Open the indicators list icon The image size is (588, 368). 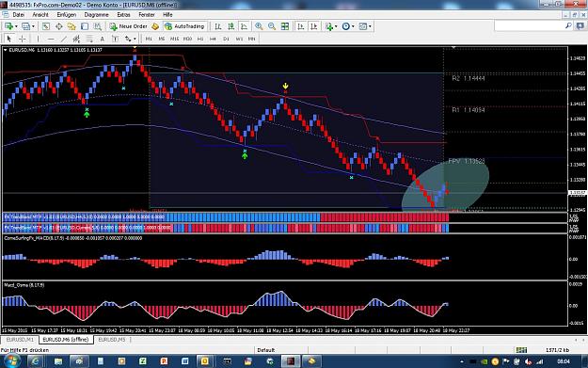click(x=329, y=26)
